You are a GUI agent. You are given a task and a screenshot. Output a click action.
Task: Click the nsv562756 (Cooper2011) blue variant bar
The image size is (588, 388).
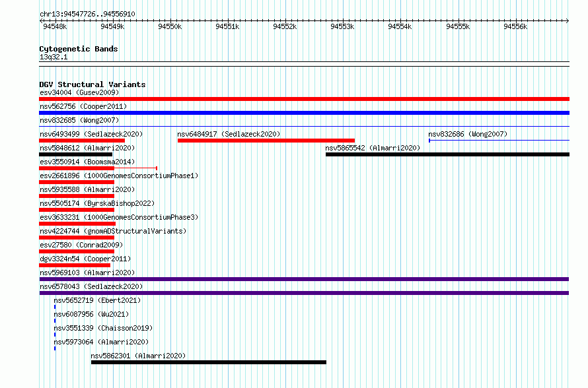pos(304,113)
